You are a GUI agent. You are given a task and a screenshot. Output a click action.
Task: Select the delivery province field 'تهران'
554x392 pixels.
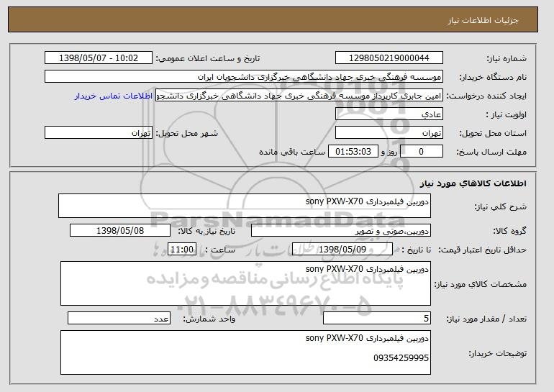(x=389, y=133)
